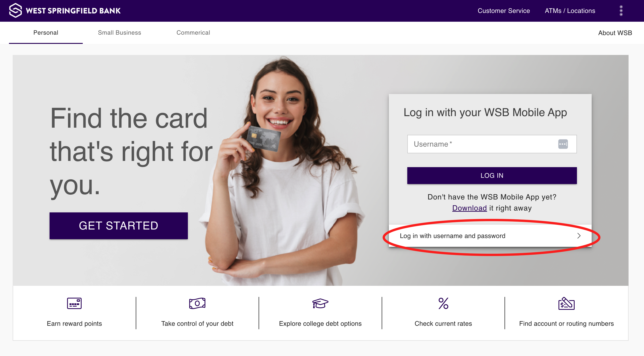Switch to the Small Business tab
Image resolution: width=644 pixels, height=356 pixels.
tap(119, 33)
